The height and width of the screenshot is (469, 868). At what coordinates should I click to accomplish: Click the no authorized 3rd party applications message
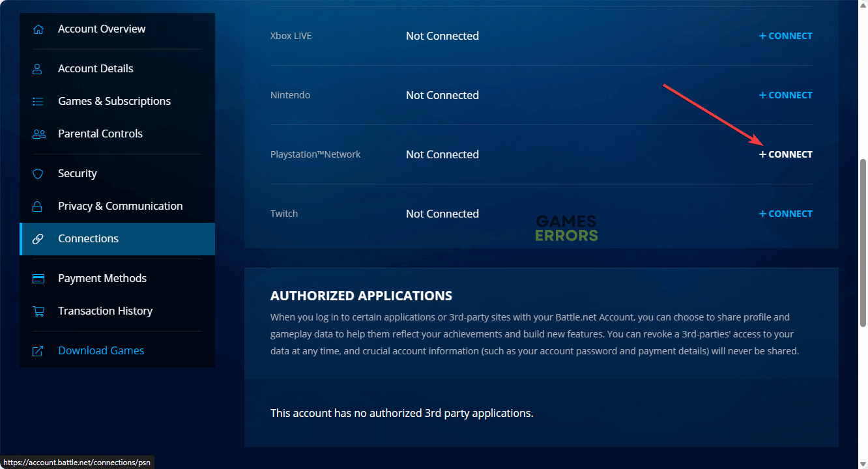402,413
